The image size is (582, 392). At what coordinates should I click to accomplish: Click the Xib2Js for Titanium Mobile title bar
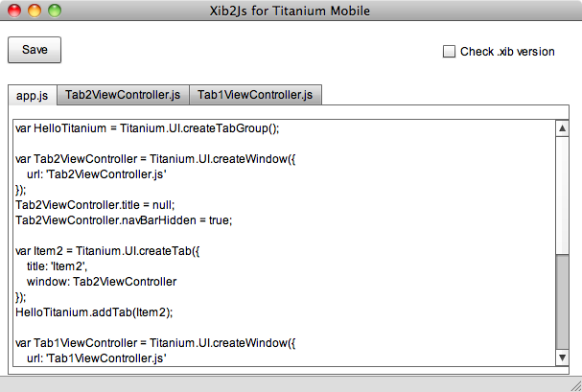point(290,11)
